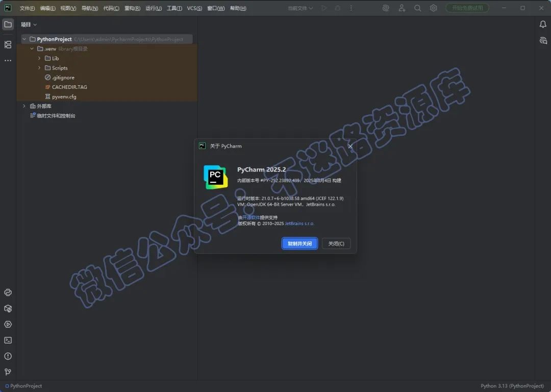The image size is (551, 392).
Task: Open the 重构(R) menu
Action: point(133,8)
